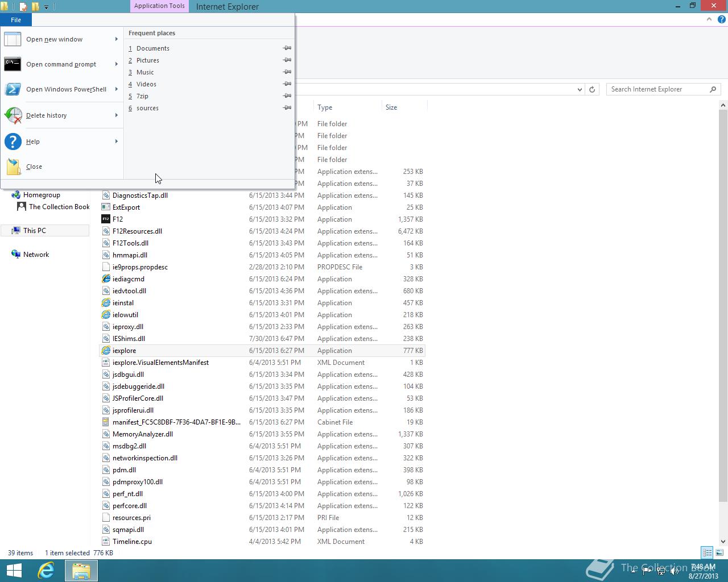Choose Open command prompt entry

click(61, 64)
